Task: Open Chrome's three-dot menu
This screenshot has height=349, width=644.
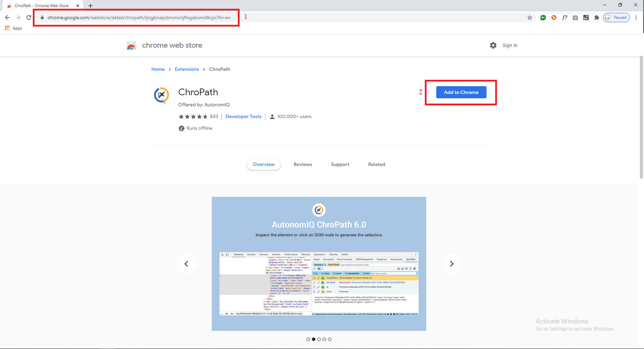Action: (636, 18)
